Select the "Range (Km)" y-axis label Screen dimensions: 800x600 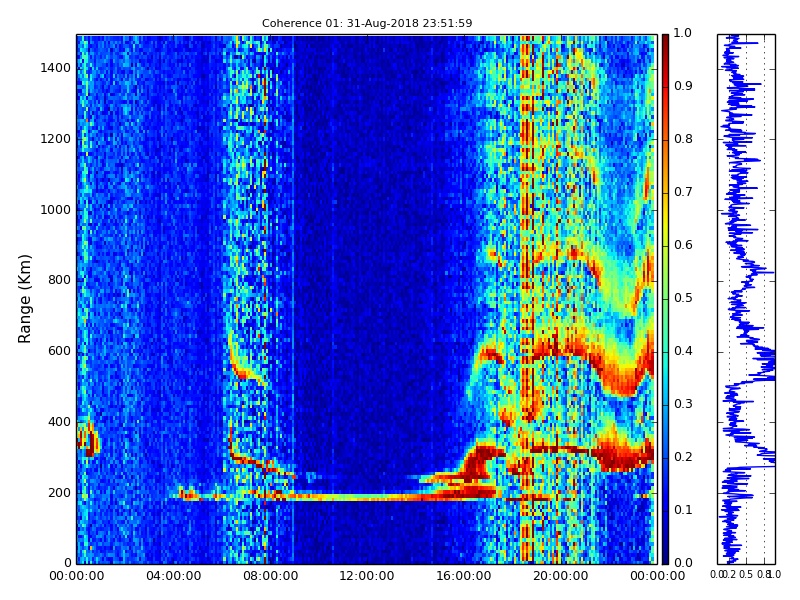coord(24,299)
